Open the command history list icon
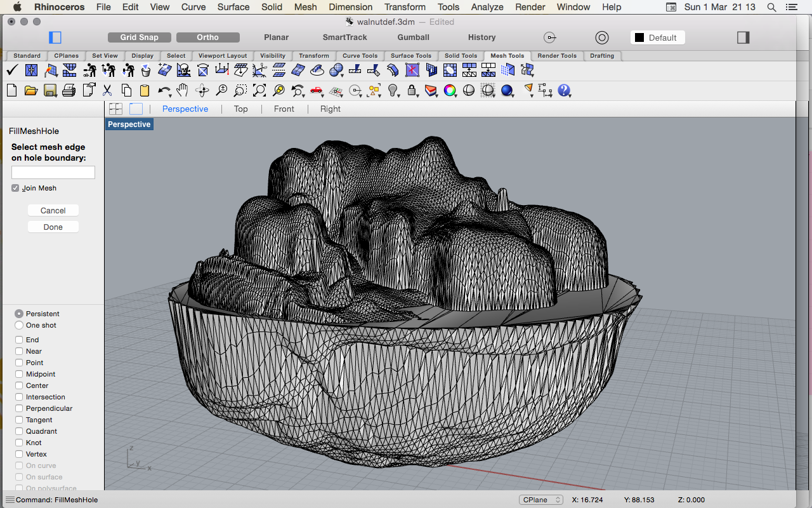Image resolution: width=812 pixels, height=508 pixels. (10, 500)
